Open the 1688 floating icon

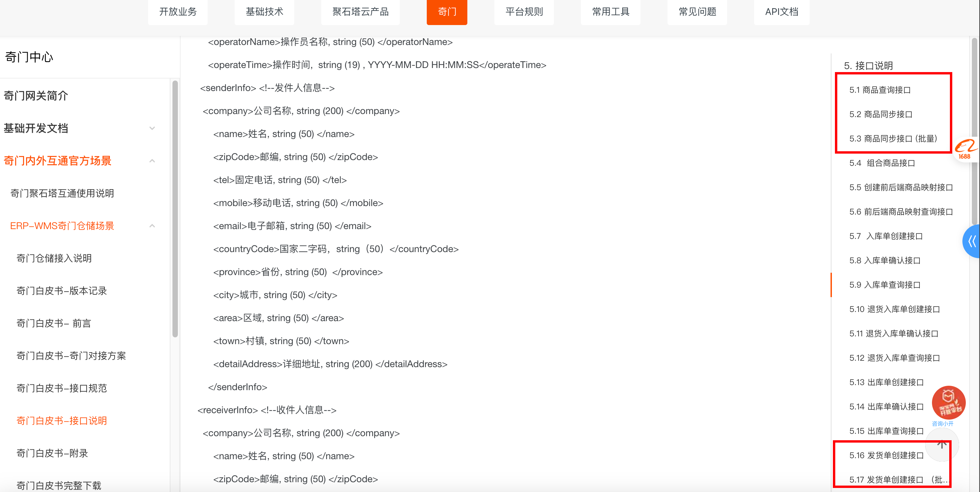coord(966,149)
